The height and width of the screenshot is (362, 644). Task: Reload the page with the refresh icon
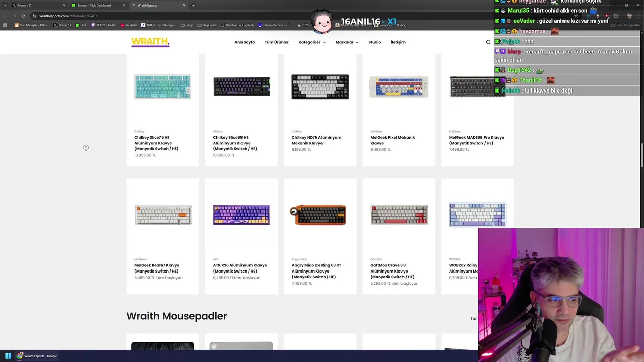pos(23,16)
